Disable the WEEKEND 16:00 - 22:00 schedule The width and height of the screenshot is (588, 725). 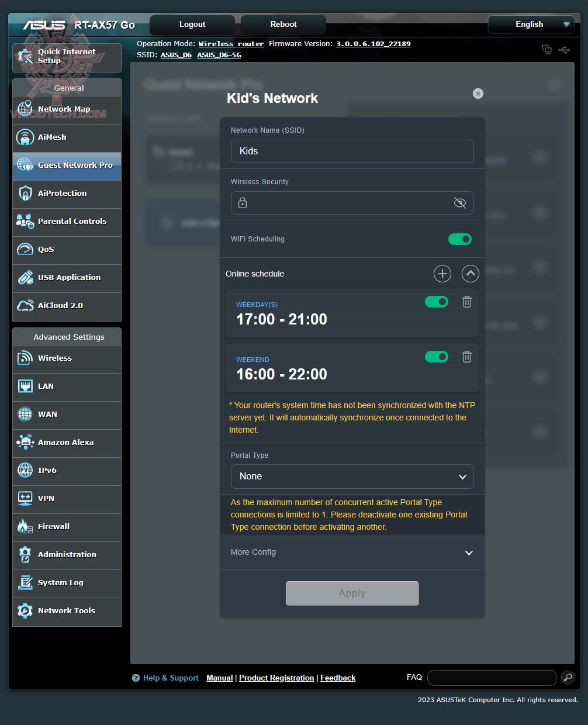click(x=437, y=357)
